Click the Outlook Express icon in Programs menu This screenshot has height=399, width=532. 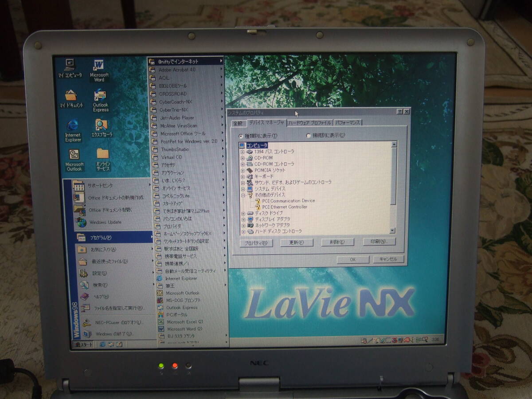point(160,308)
